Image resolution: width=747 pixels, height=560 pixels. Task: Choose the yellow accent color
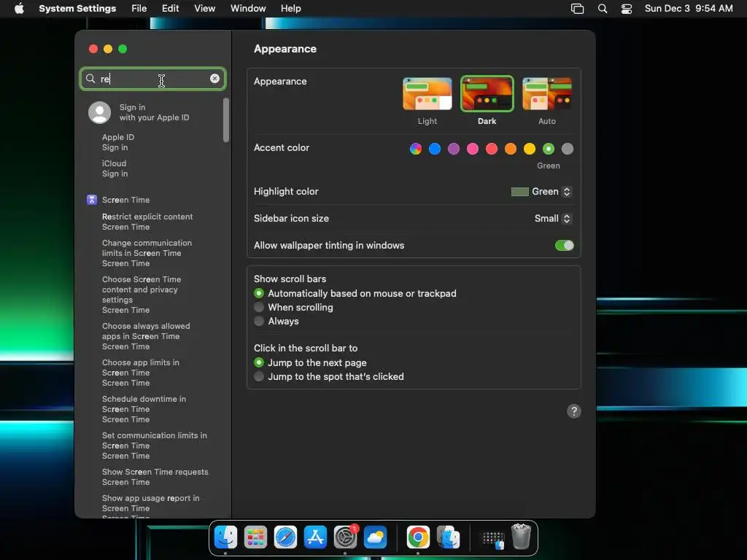click(530, 149)
